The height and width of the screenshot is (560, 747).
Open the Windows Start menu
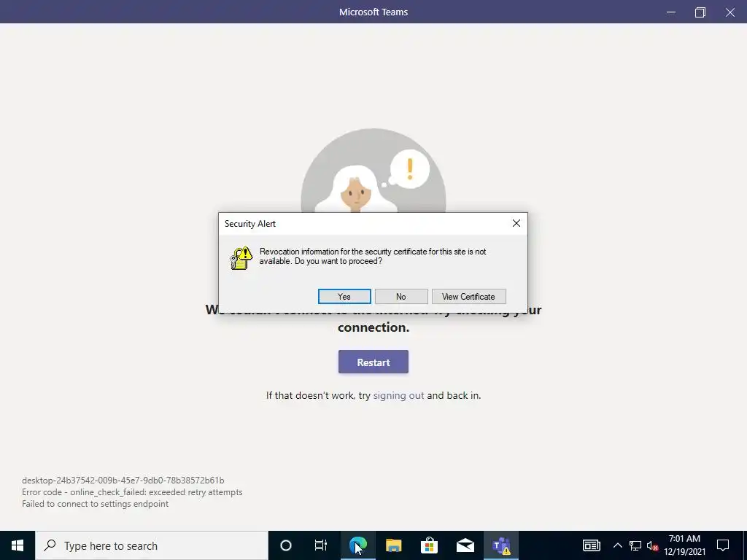click(x=18, y=545)
